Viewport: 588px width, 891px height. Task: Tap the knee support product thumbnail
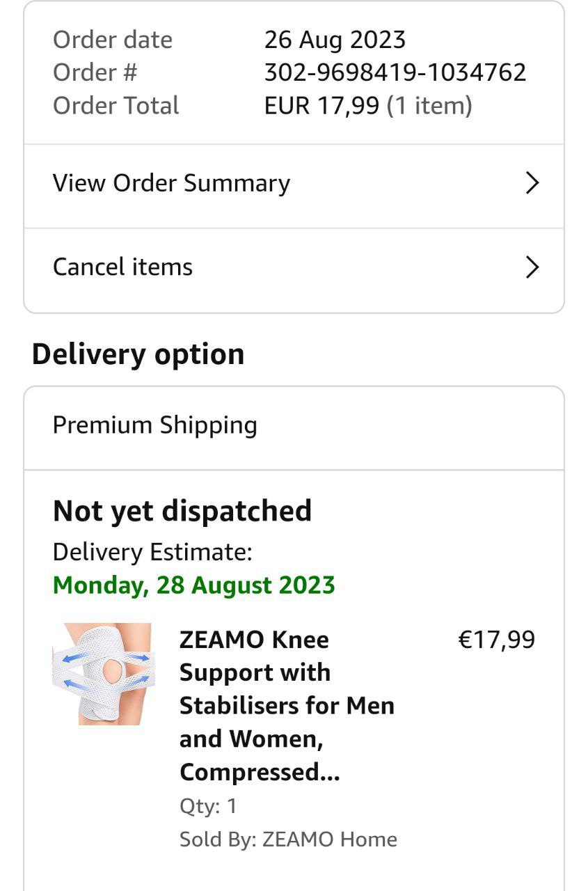(x=102, y=674)
